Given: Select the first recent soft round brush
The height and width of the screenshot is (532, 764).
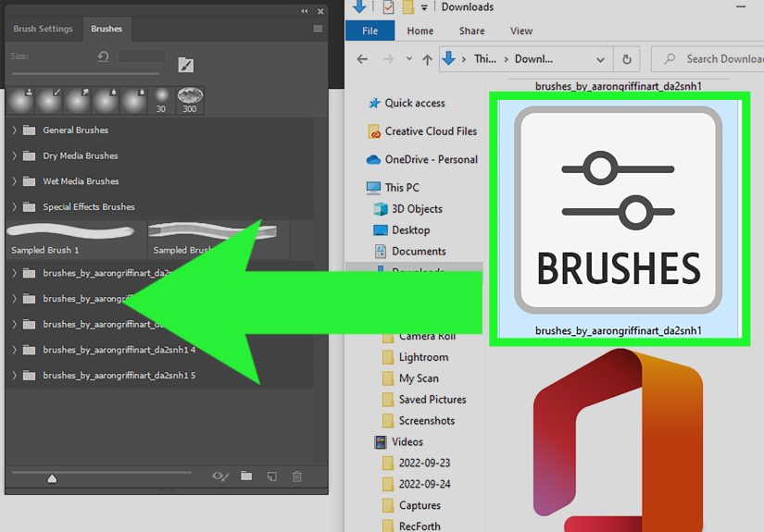Looking at the screenshot, I should coord(20,101).
